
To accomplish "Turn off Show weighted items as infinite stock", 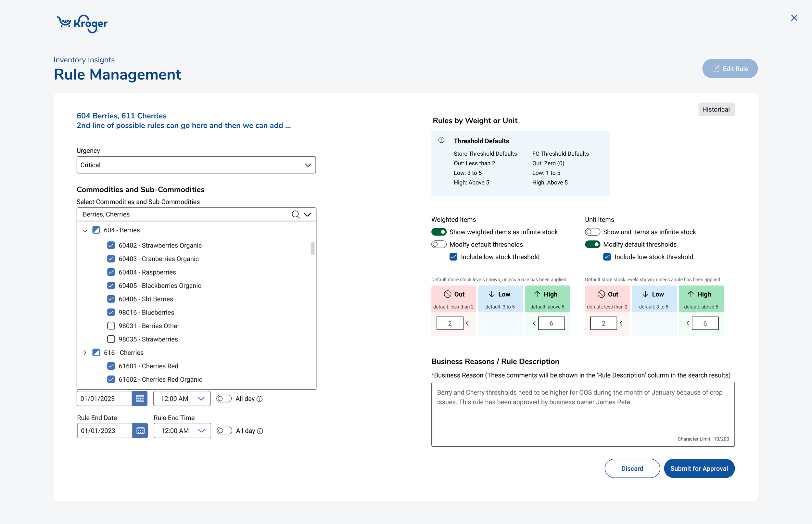I will click(438, 232).
